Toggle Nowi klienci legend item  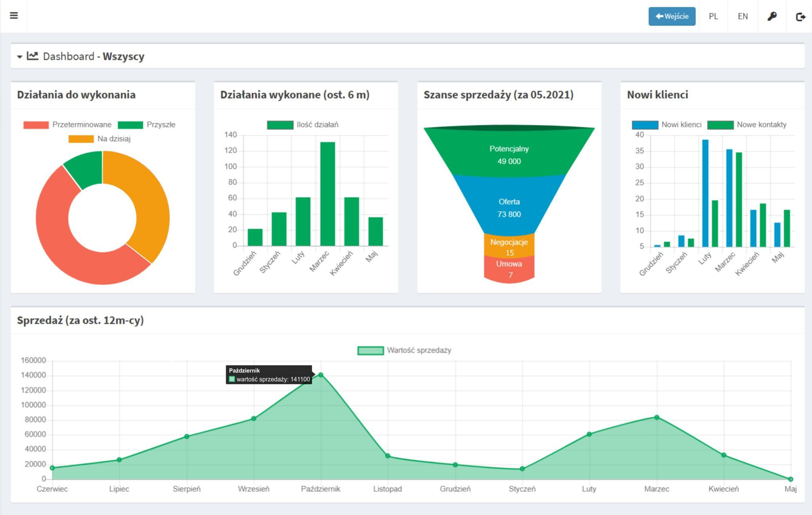point(666,125)
